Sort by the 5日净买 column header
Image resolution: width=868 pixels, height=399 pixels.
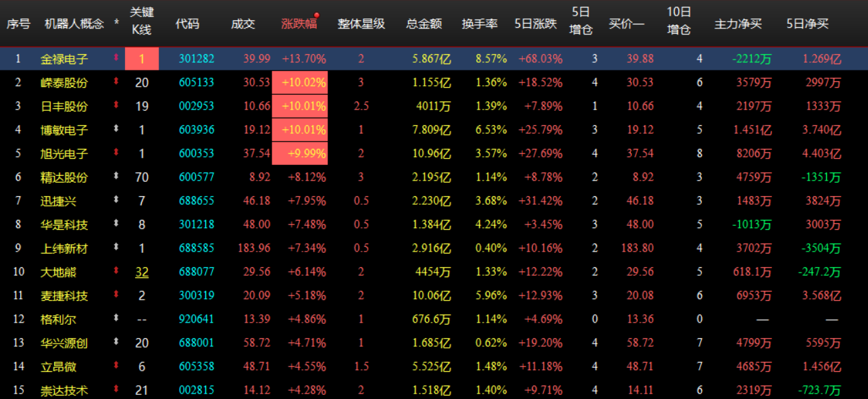[807, 24]
